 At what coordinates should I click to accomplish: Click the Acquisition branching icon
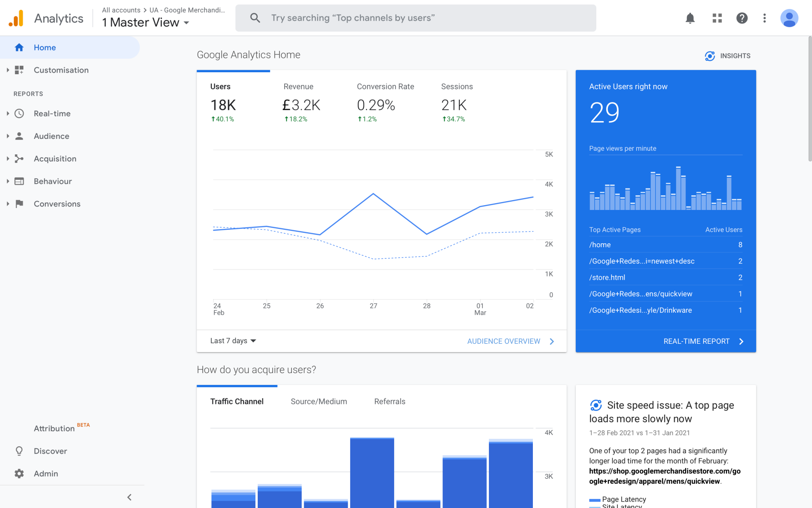[x=19, y=159]
